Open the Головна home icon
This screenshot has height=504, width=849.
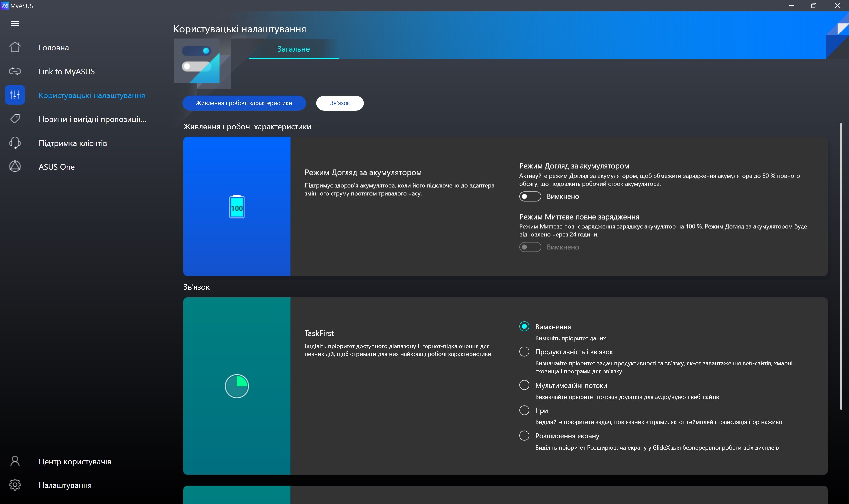pos(15,47)
